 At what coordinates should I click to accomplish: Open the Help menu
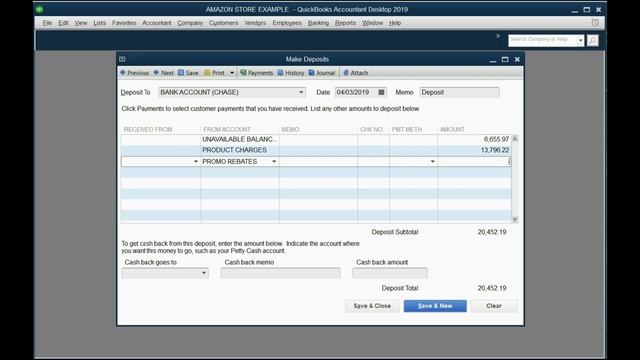click(x=395, y=23)
